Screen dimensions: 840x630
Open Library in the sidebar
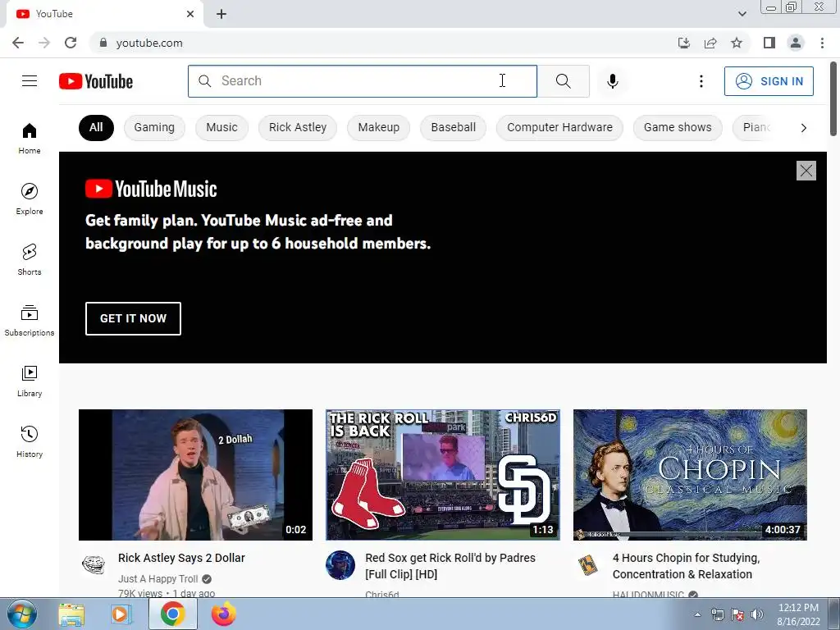pos(30,381)
